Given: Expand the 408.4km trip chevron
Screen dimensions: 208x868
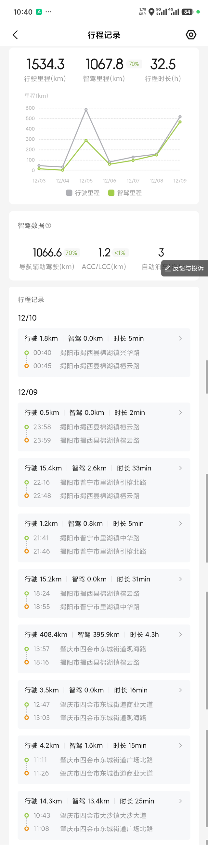Looking at the screenshot, I should tap(180, 635).
